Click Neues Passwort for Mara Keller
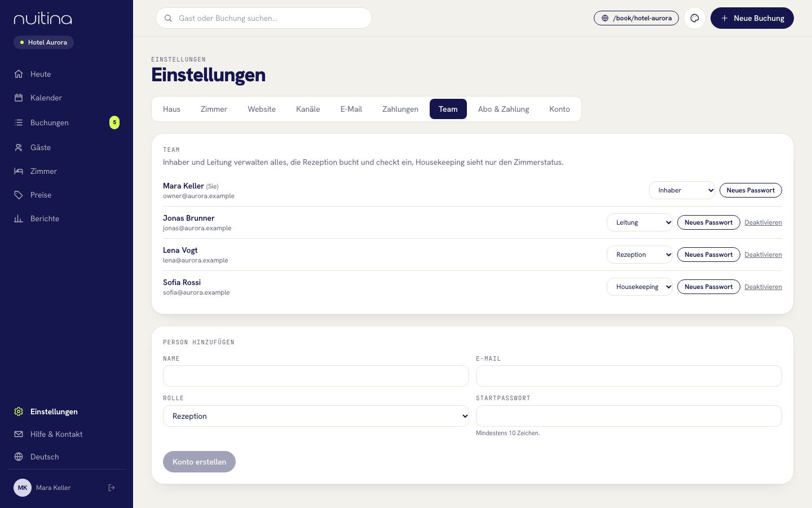Image resolution: width=812 pixels, height=508 pixels. click(x=751, y=190)
